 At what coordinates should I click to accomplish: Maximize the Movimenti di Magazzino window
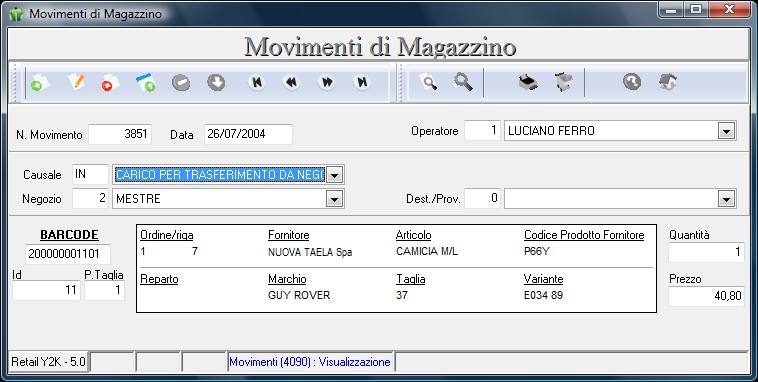tap(696, 9)
